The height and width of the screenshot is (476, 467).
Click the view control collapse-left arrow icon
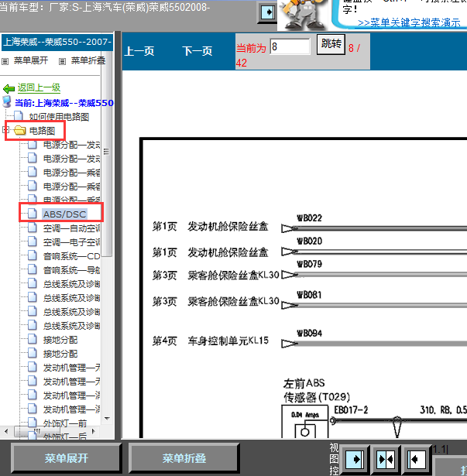416,459
